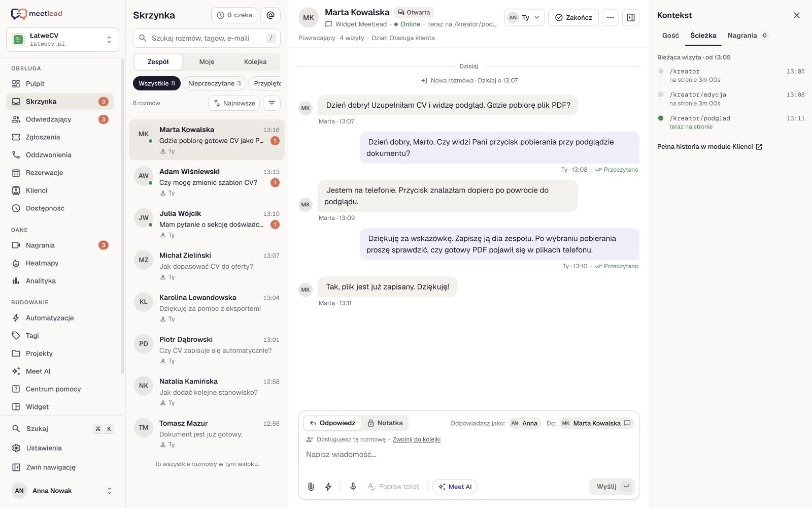Open Nagrania in the sidebar
The width and height of the screenshot is (812, 508).
(x=60, y=245)
